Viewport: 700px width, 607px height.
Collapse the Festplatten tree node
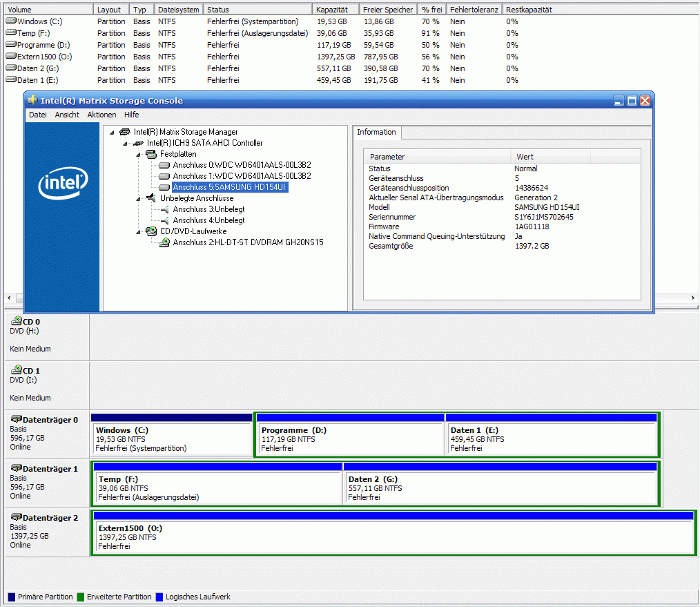tap(138, 155)
